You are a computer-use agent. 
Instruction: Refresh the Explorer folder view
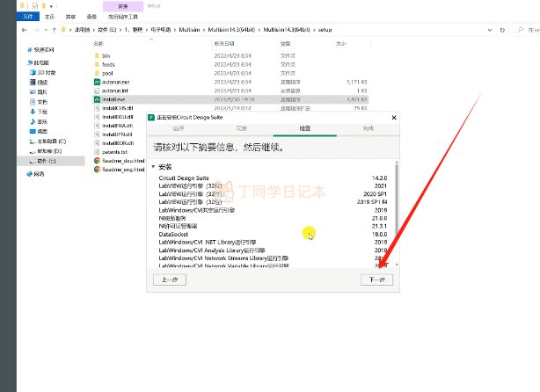click(x=502, y=30)
